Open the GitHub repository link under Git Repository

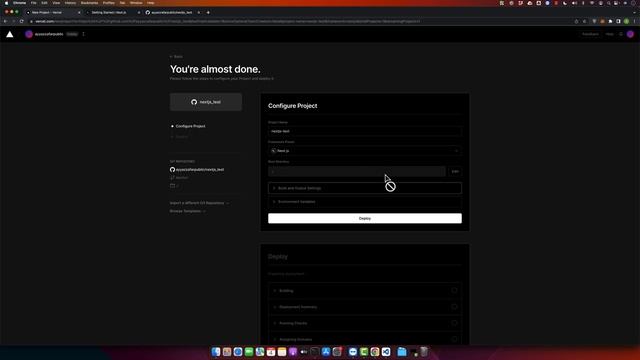tap(200, 169)
